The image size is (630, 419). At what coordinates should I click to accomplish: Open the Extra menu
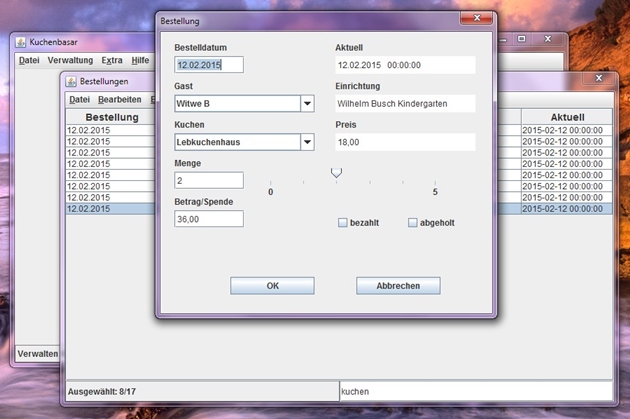pyautogui.click(x=111, y=61)
